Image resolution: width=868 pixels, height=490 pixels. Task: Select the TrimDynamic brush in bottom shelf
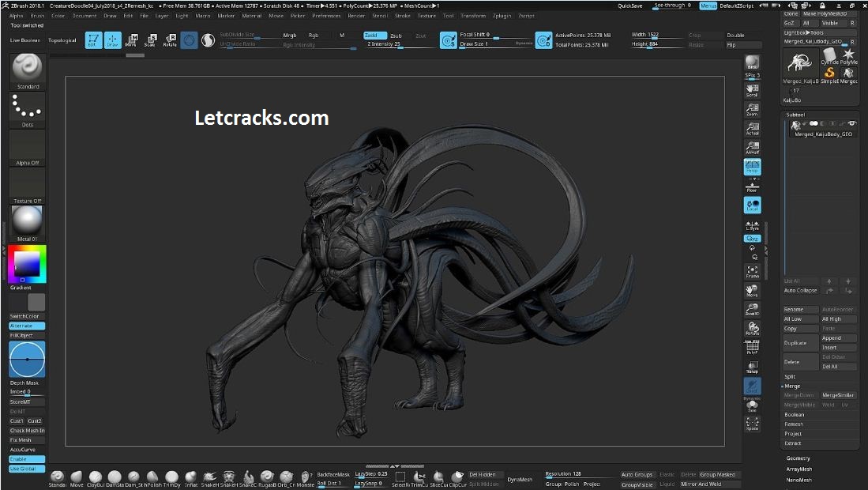(171, 479)
